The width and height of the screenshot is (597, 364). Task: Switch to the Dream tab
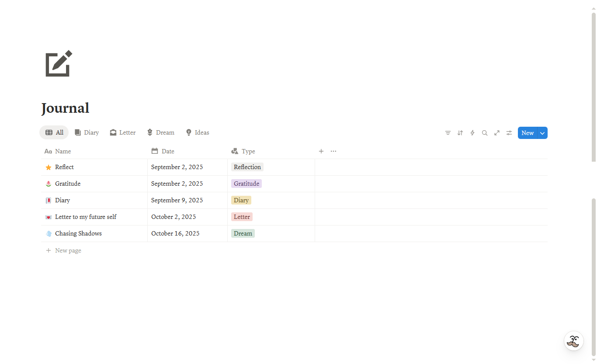[x=160, y=132]
